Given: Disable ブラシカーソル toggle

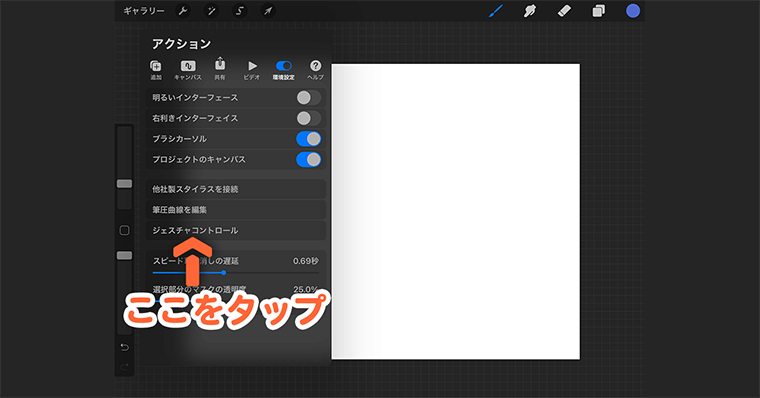Looking at the screenshot, I should pos(308,139).
